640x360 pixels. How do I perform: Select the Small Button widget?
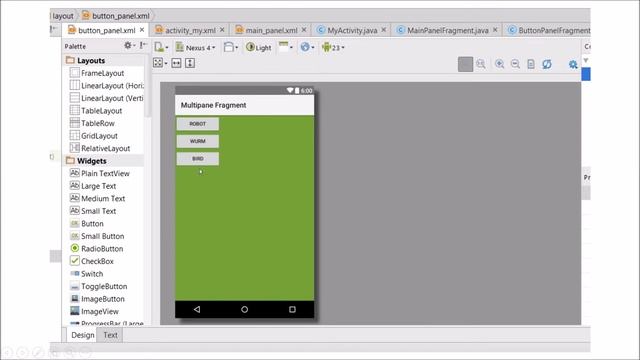click(97, 236)
